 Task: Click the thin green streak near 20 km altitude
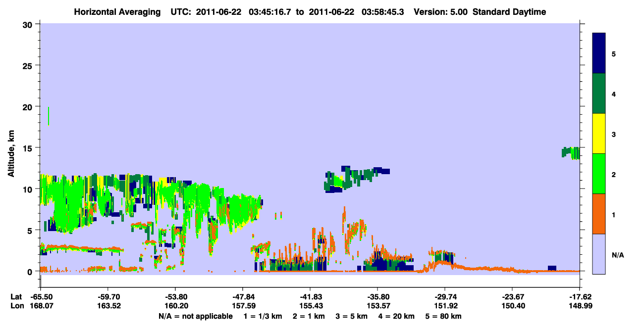(x=49, y=116)
